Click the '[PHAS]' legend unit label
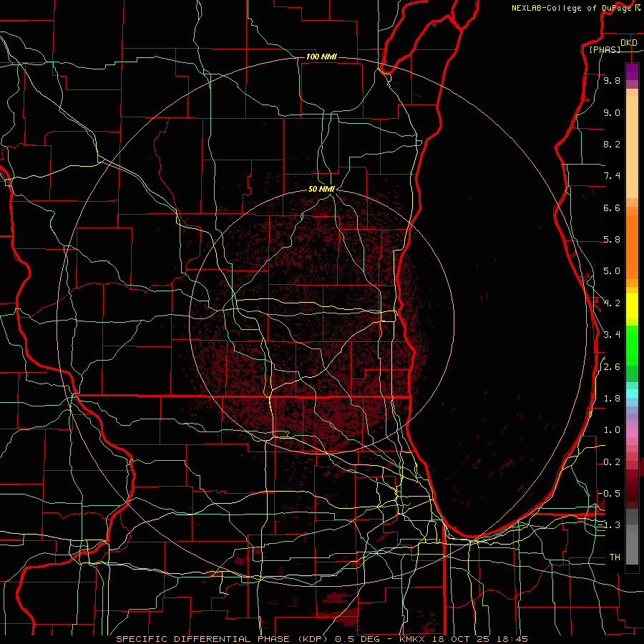Viewport: 644px width, 644px height. point(605,49)
